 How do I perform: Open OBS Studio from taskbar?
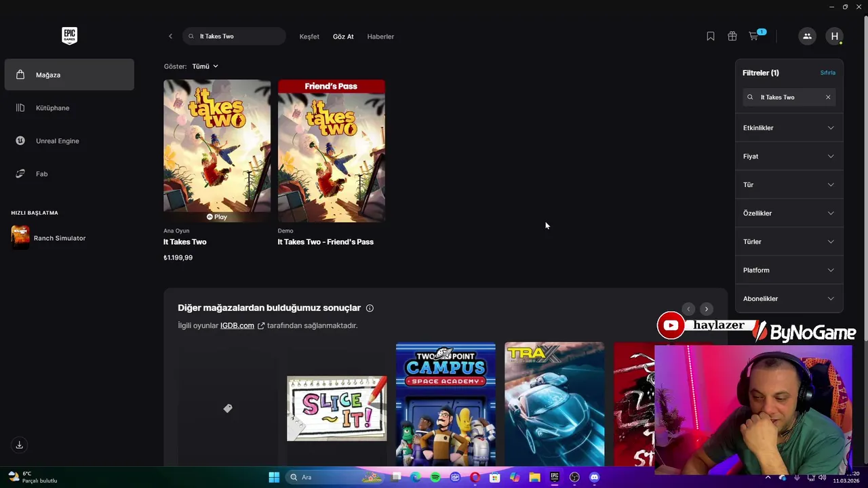point(574,477)
